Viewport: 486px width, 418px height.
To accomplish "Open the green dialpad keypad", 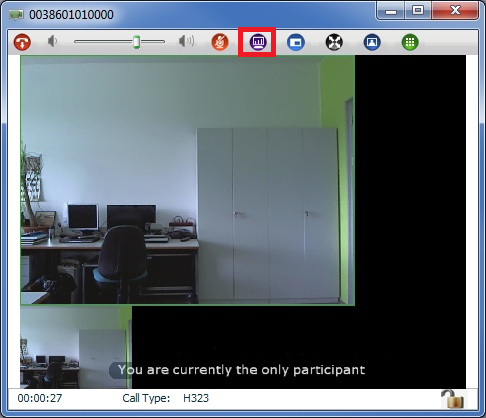I will (x=410, y=42).
